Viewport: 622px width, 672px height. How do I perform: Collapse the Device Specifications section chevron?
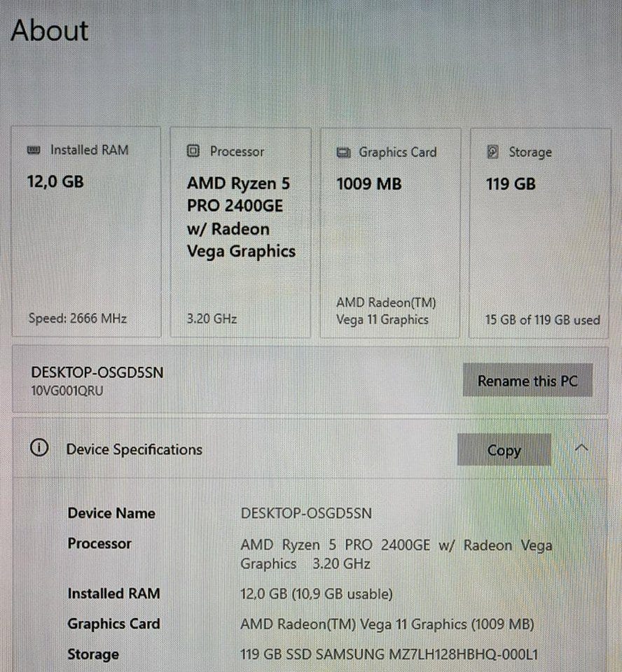click(581, 448)
